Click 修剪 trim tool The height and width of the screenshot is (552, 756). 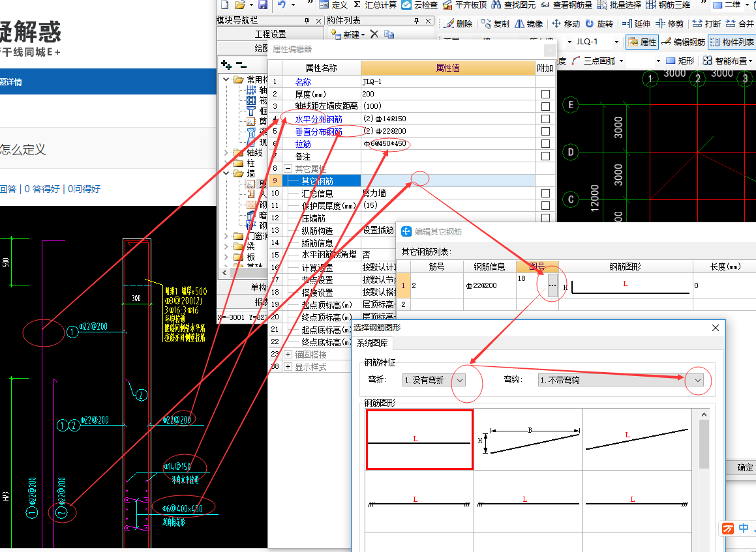(x=670, y=23)
